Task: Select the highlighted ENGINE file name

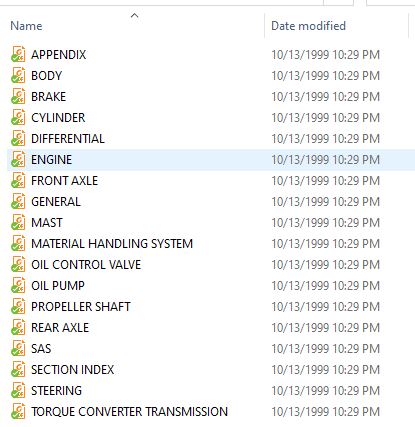Action: [x=52, y=160]
